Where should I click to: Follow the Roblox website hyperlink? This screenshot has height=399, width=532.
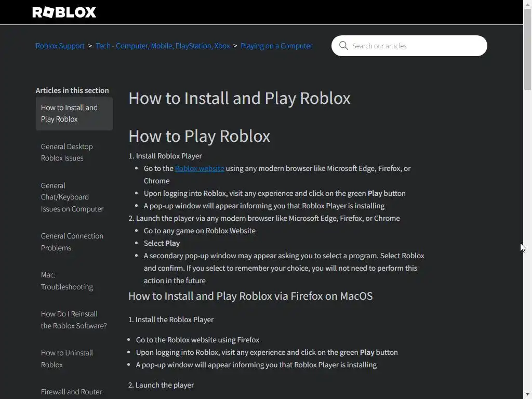tap(199, 169)
